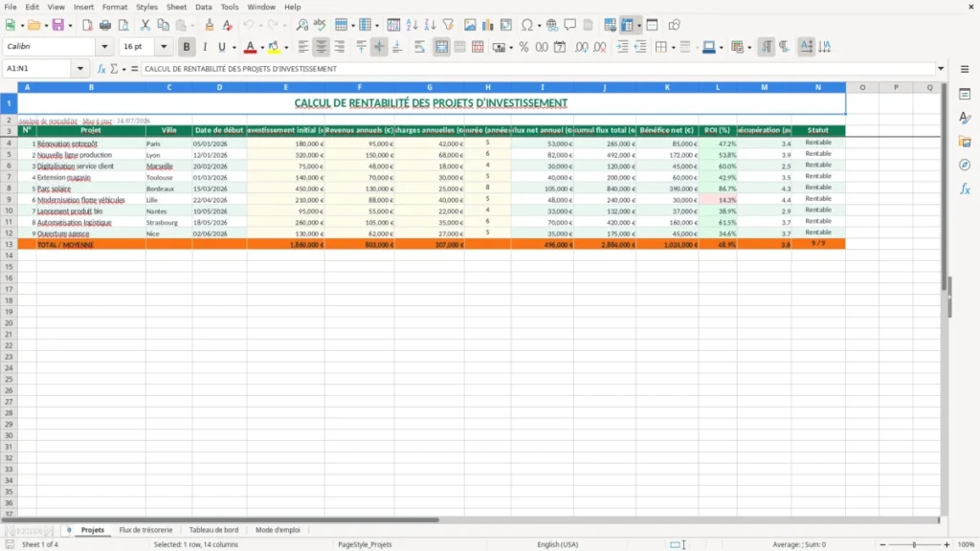The image size is (980, 551).
Task: Click column E header
Action: pyautogui.click(x=285, y=87)
